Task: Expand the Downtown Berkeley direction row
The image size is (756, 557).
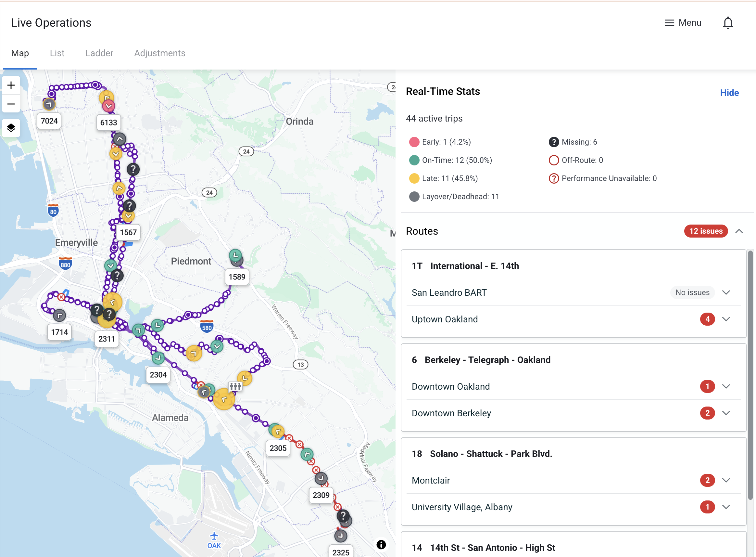Action: [x=726, y=413]
